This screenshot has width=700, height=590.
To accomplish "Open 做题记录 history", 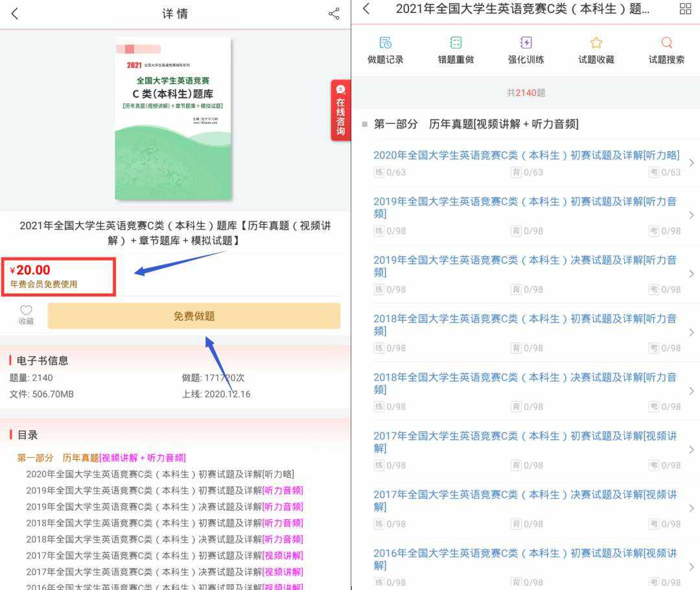I will point(385,51).
